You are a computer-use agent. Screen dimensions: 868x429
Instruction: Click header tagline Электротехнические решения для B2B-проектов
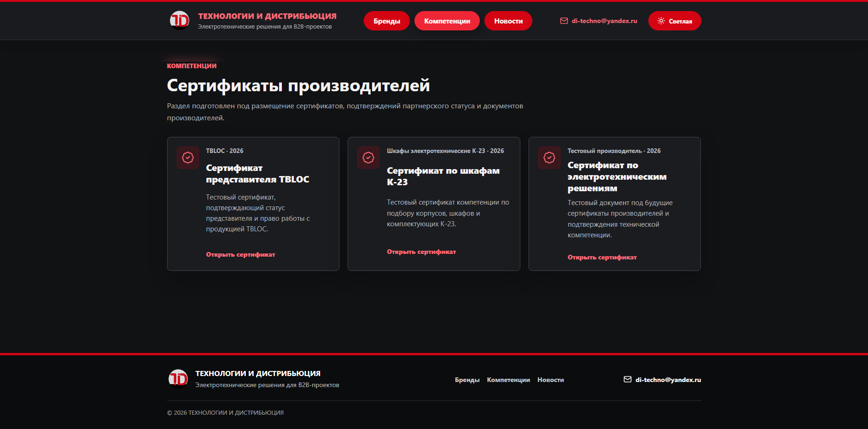(x=265, y=27)
